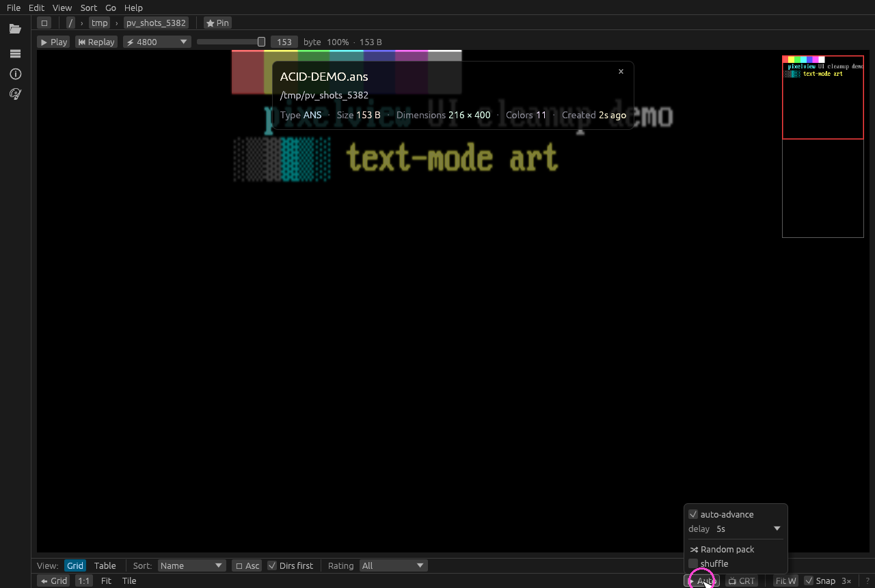Toggle CRT television effect
This screenshot has height=588, width=875.
click(741, 581)
